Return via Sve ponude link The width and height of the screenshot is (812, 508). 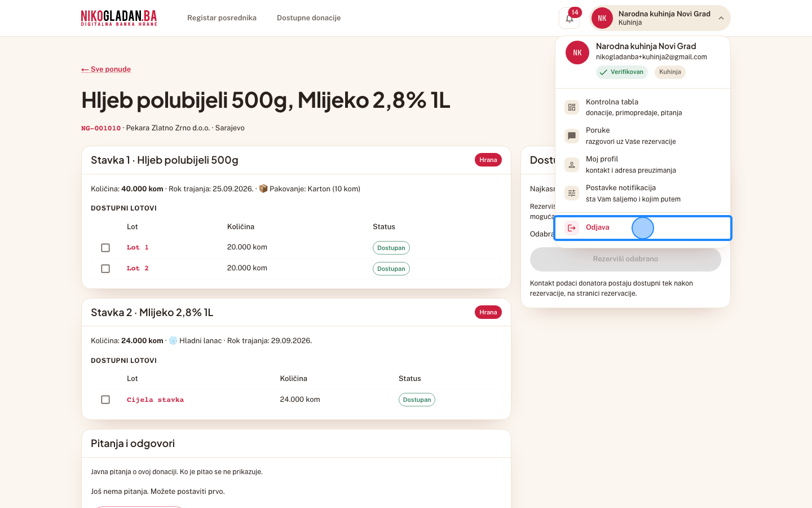106,69
